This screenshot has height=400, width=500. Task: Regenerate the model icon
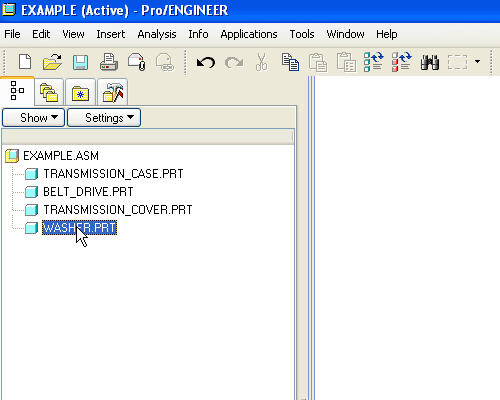tap(373, 62)
